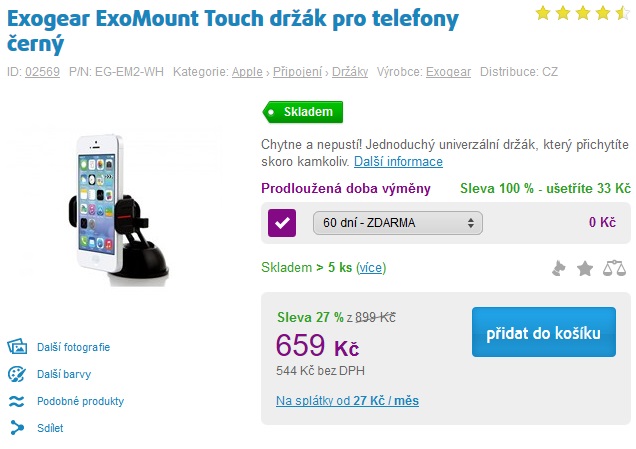
Task: Toggle the extended exchange period checkbox
Action: pyautogui.click(x=281, y=222)
